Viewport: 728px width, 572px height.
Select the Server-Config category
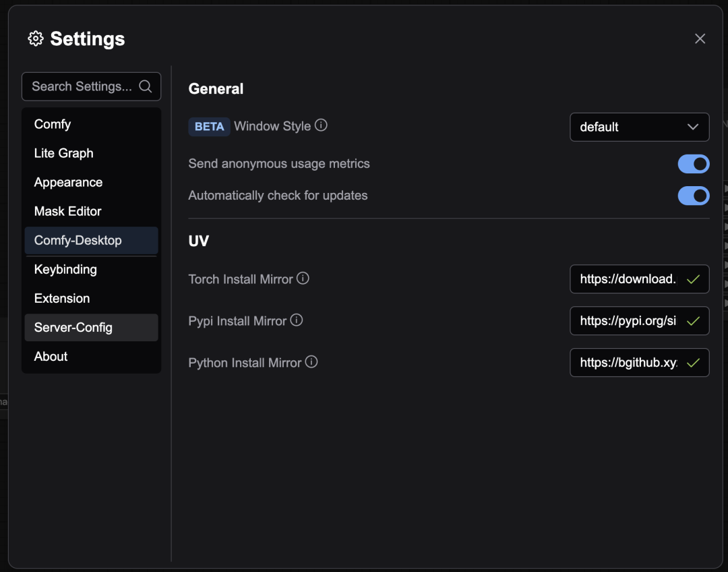pos(73,327)
